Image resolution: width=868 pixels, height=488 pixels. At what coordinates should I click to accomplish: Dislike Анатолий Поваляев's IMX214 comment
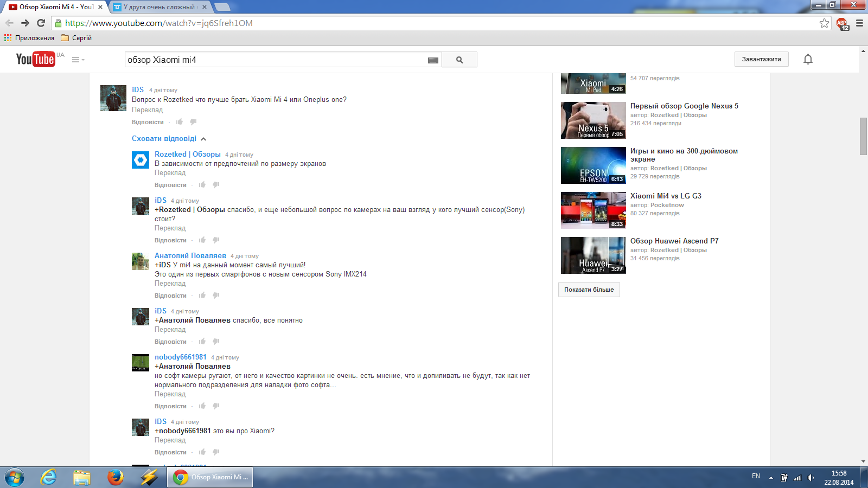pos(216,296)
